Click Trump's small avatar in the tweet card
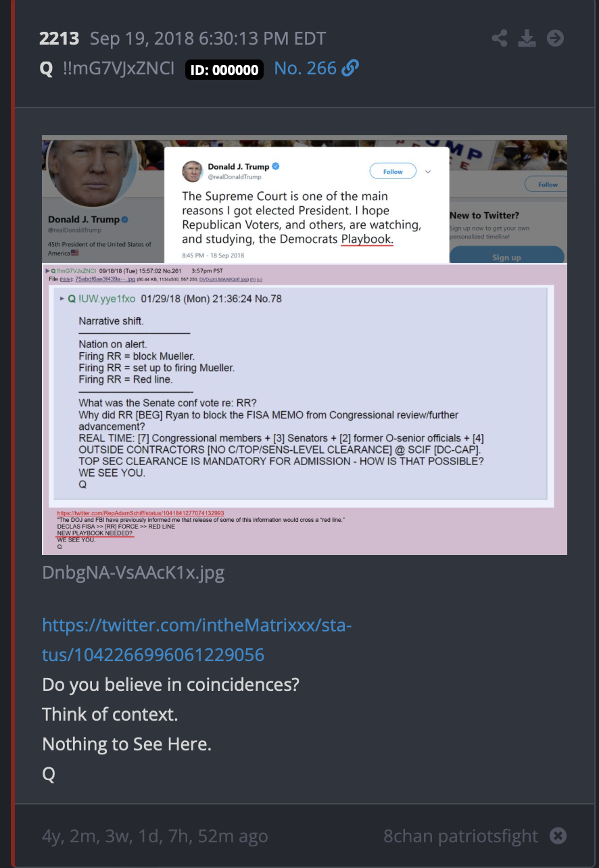Image resolution: width=599 pixels, height=868 pixels. (193, 172)
